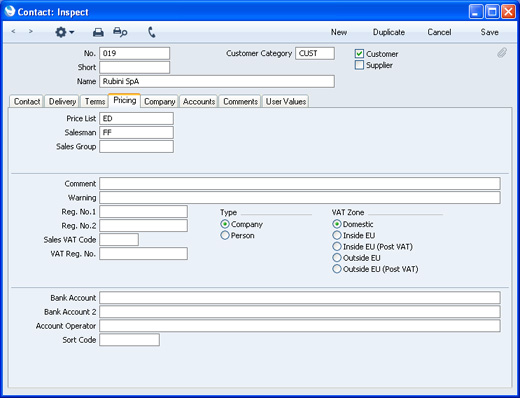Image resolution: width=520 pixels, height=398 pixels.
Task: Click the Account Operator field
Action: (300, 326)
